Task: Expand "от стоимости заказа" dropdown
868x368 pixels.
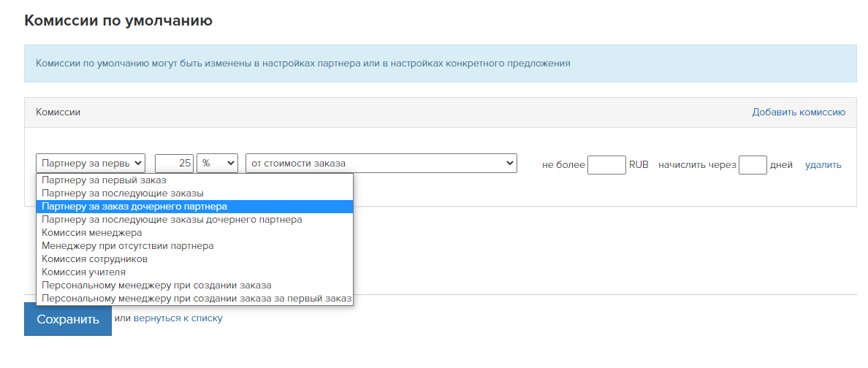Action: 381,164
